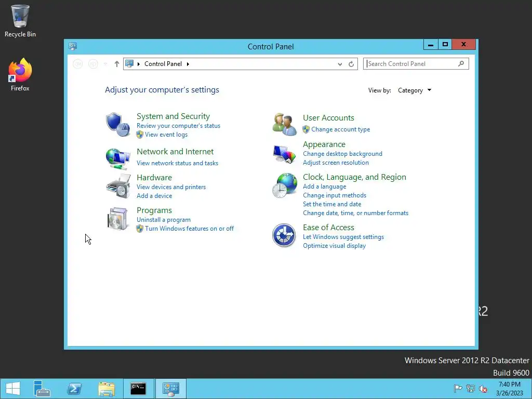The height and width of the screenshot is (399, 532).
Task: Expand the recent locations arrow near navigation buttons
Action: [x=105, y=64]
